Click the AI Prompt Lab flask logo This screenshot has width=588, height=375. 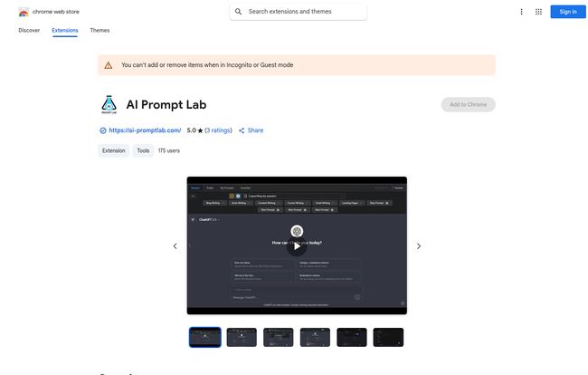tap(109, 104)
